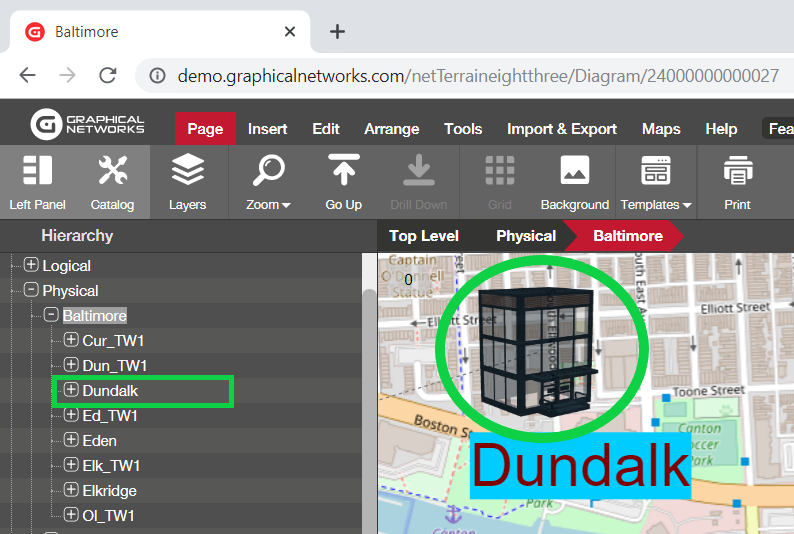Open the Templates dropdown

click(656, 180)
